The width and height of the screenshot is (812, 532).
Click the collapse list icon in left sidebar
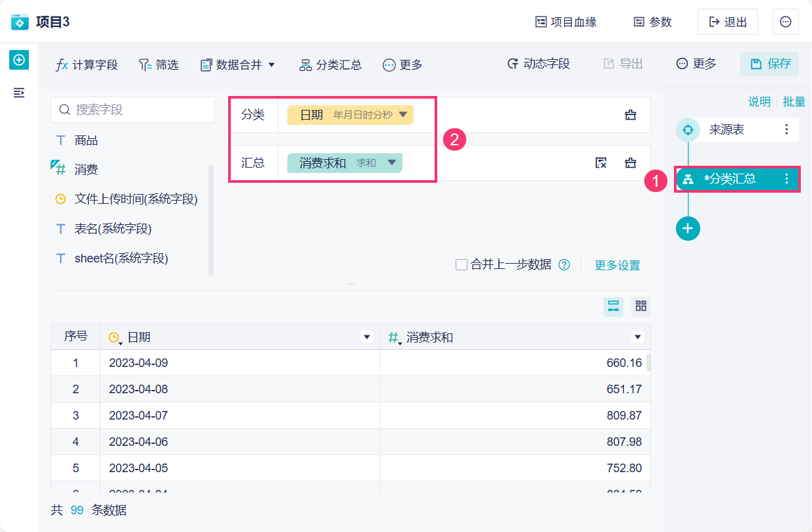coord(19,93)
